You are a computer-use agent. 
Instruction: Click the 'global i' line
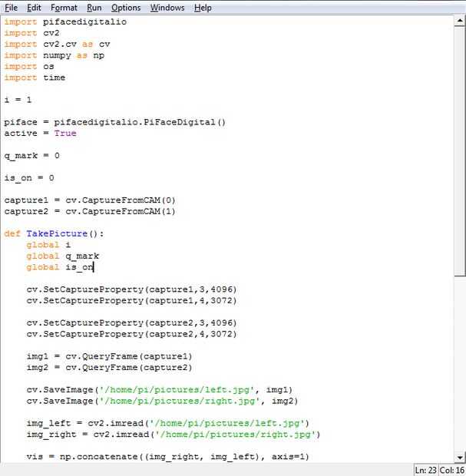48,245
